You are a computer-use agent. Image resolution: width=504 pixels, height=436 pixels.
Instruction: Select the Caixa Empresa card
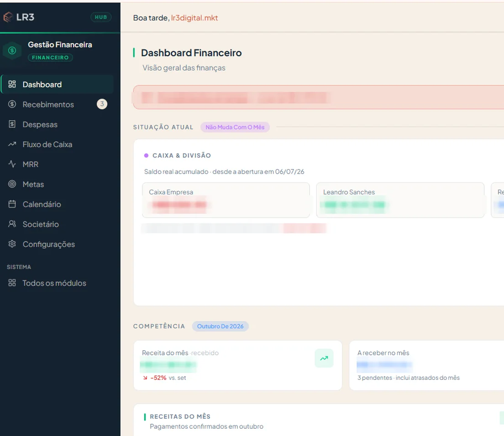tap(226, 200)
